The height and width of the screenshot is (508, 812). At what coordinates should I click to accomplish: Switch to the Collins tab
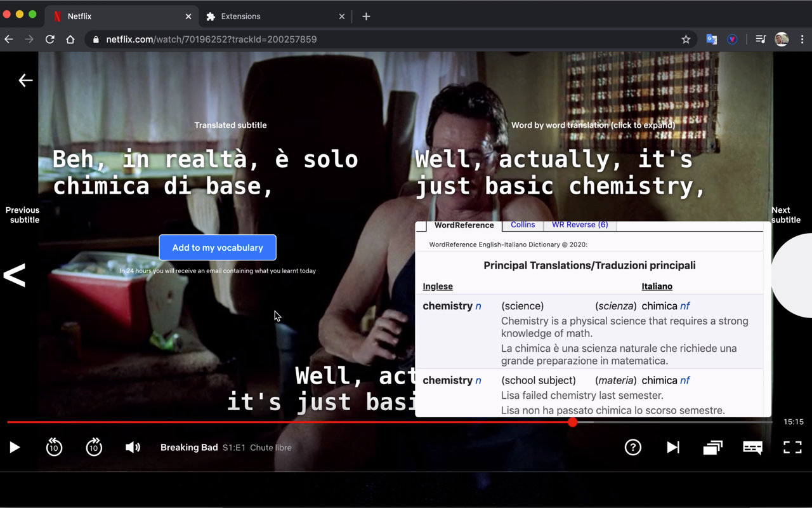tap(523, 225)
